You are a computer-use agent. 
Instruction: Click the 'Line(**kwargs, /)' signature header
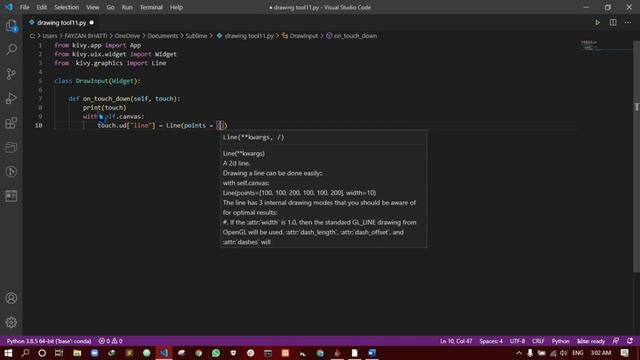tap(253, 138)
